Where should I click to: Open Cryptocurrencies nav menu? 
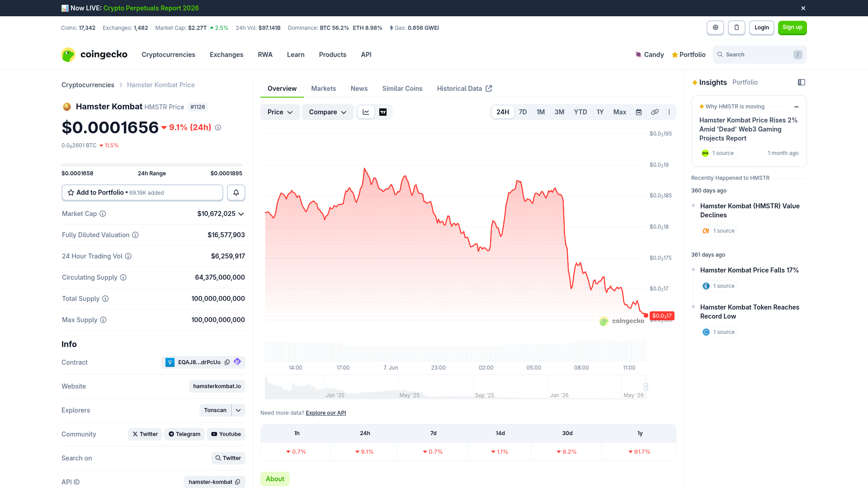click(168, 55)
